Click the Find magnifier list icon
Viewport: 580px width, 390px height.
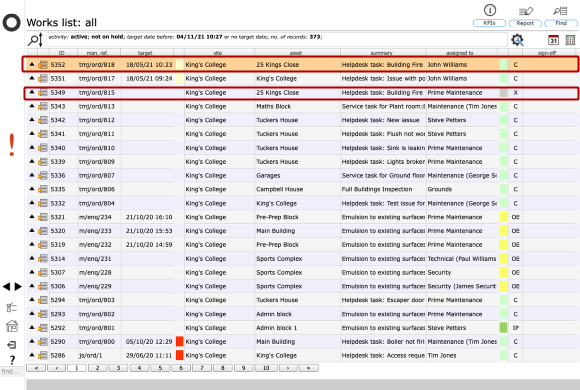coord(560,11)
